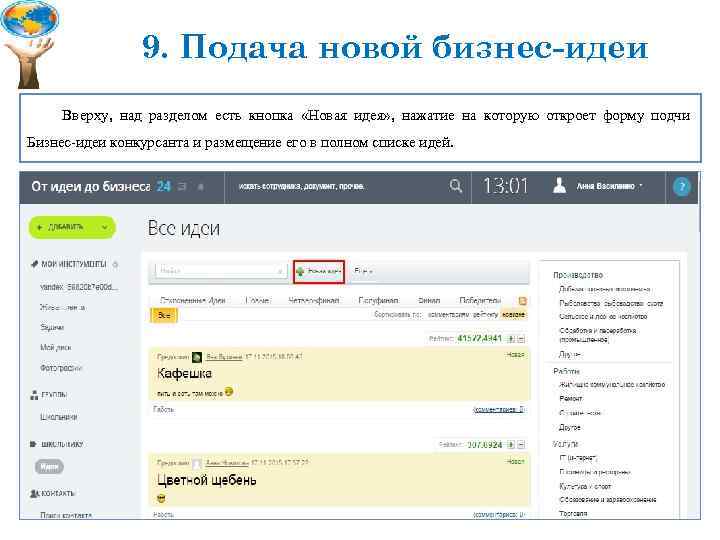Open the Кафешка idea title
Viewport: 720px width, 540px height.
[x=184, y=374]
